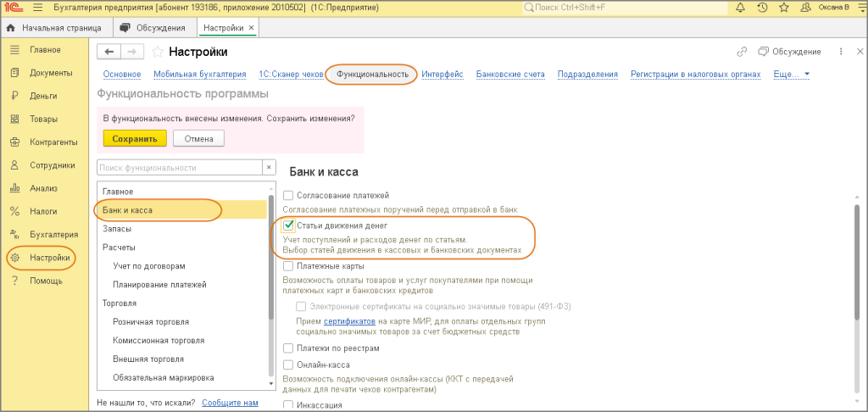Close the Настройки form with X
The width and height of the screenshot is (868, 412).
(860, 52)
